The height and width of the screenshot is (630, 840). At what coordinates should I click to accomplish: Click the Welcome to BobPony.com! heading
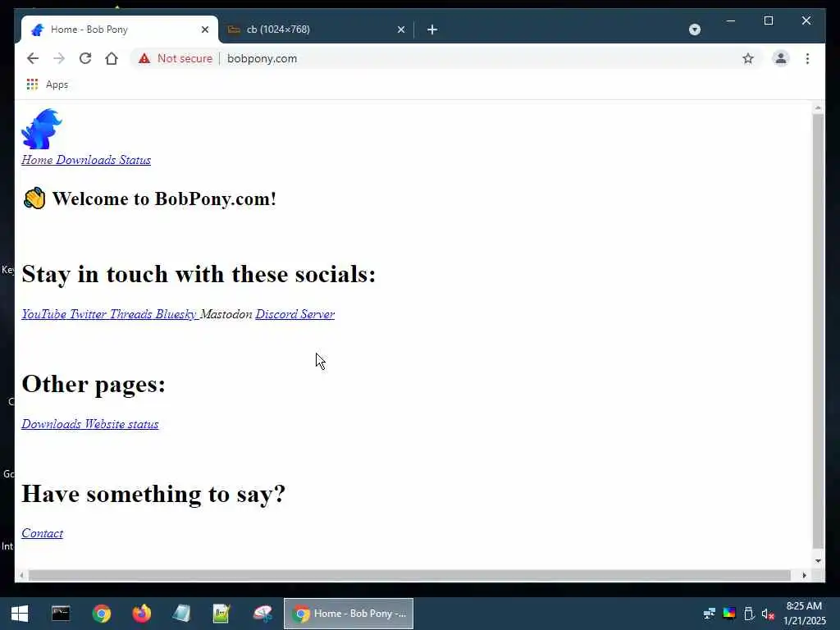(x=164, y=199)
